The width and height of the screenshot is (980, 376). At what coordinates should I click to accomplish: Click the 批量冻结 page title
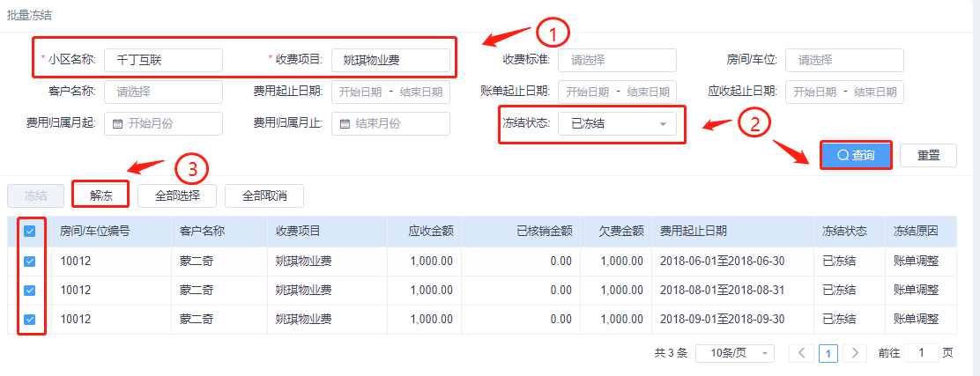tap(29, 16)
